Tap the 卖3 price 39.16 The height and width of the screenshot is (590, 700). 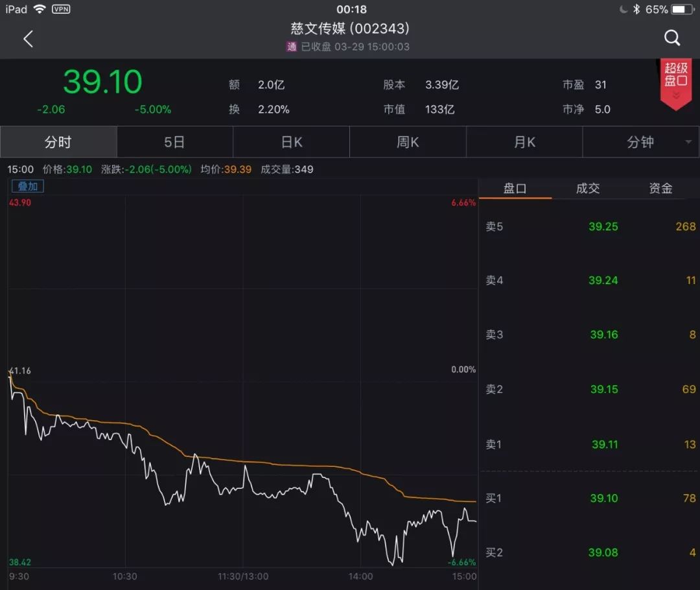click(604, 335)
